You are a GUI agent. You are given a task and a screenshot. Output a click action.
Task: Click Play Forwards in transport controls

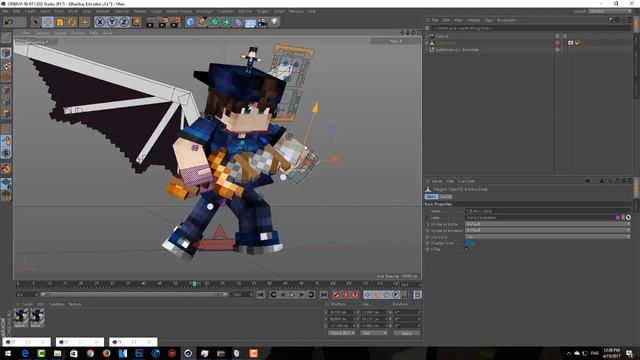coord(292,294)
